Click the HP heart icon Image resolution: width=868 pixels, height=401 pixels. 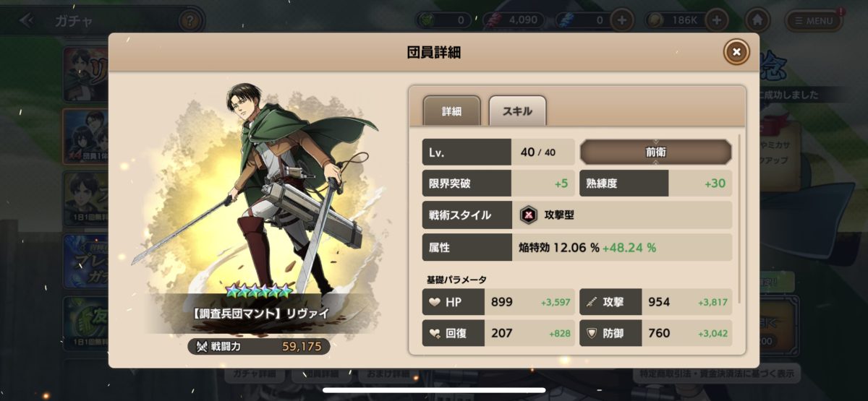(x=434, y=302)
